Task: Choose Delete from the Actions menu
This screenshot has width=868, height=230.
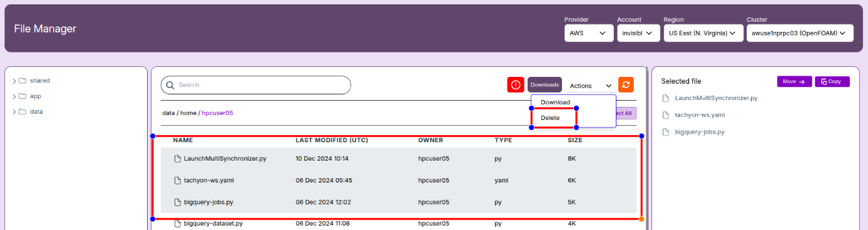Action: pyautogui.click(x=550, y=117)
